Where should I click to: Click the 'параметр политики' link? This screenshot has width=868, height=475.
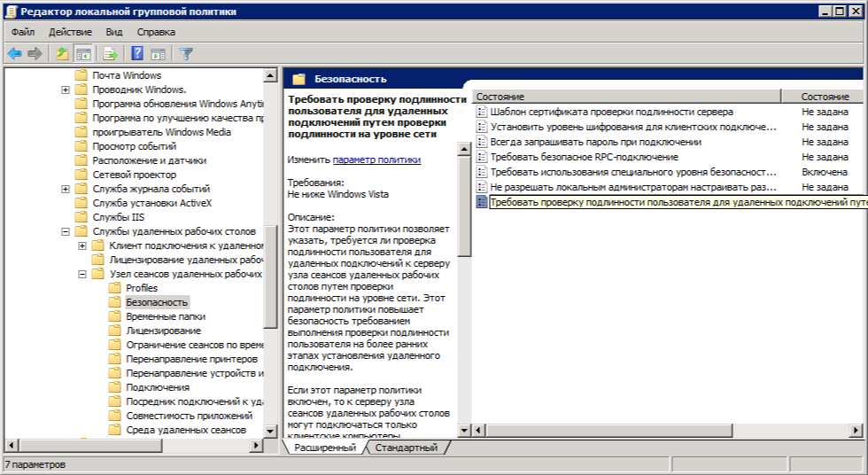point(376,160)
